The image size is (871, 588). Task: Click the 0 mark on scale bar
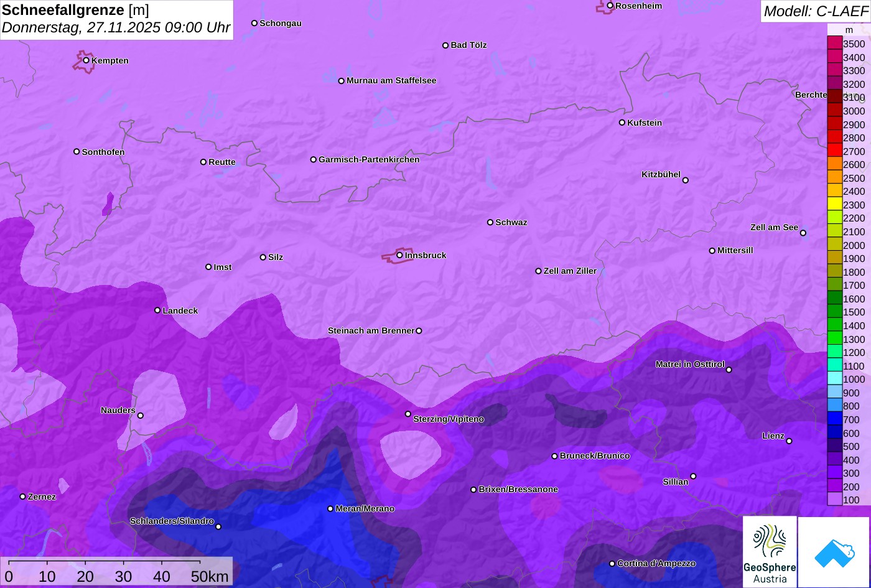point(9,577)
